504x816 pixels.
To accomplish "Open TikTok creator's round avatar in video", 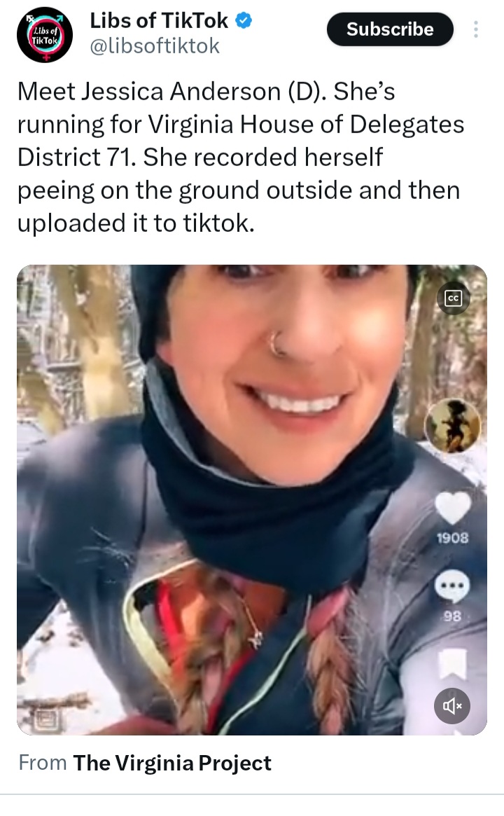I will (452, 426).
